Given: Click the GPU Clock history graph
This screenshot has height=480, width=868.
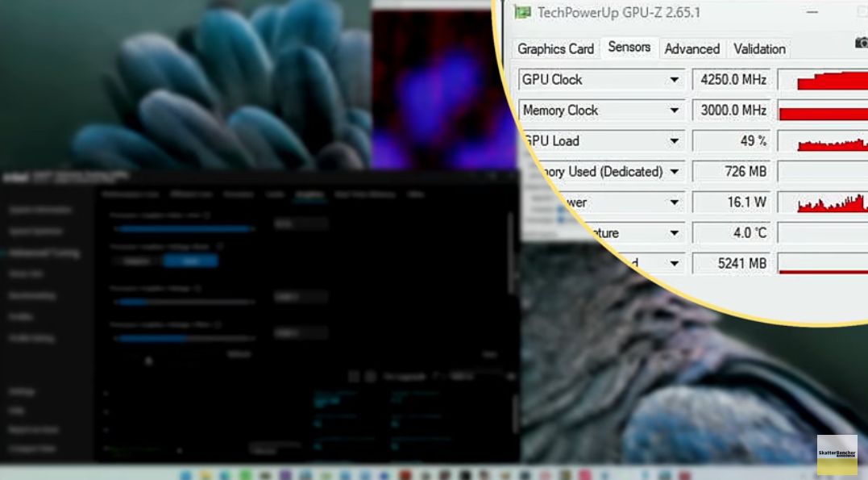Looking at the screenshot, I should (823, 80).
